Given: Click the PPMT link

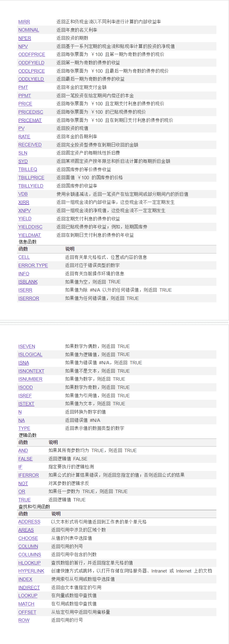Looking at the screenshot, I should click(25, 96).
